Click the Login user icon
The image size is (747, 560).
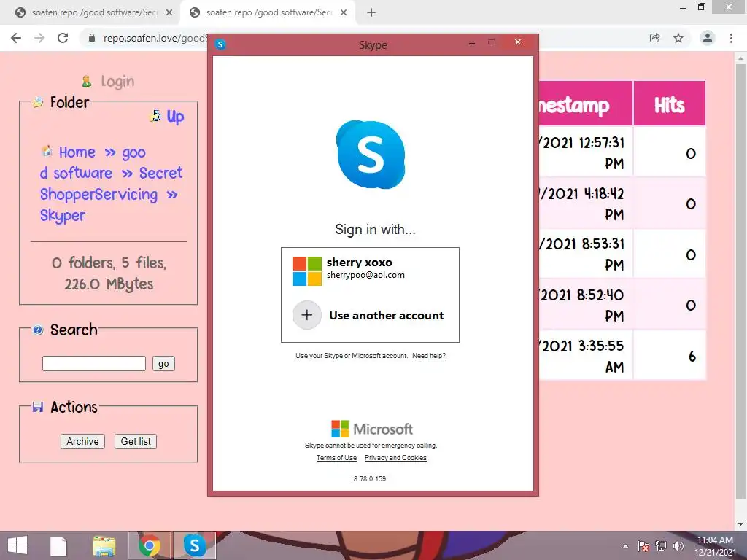pyautogui.click(x=87, y=82)
